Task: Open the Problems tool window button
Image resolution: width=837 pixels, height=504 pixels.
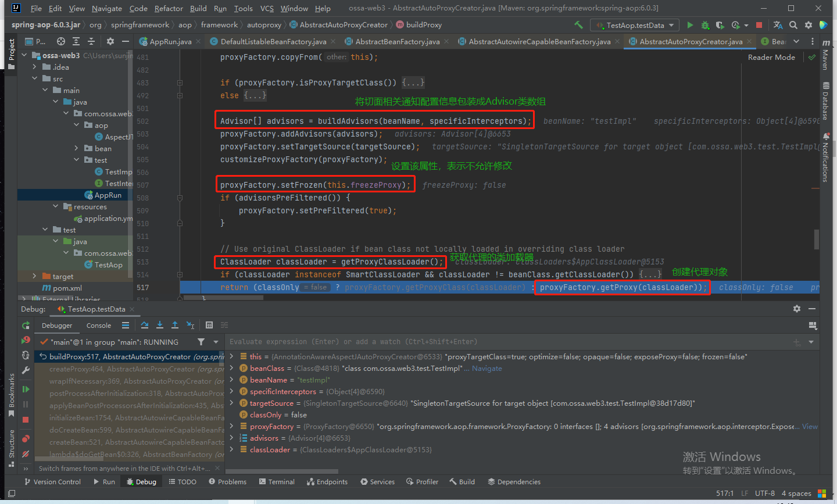Action: [227, 481]
